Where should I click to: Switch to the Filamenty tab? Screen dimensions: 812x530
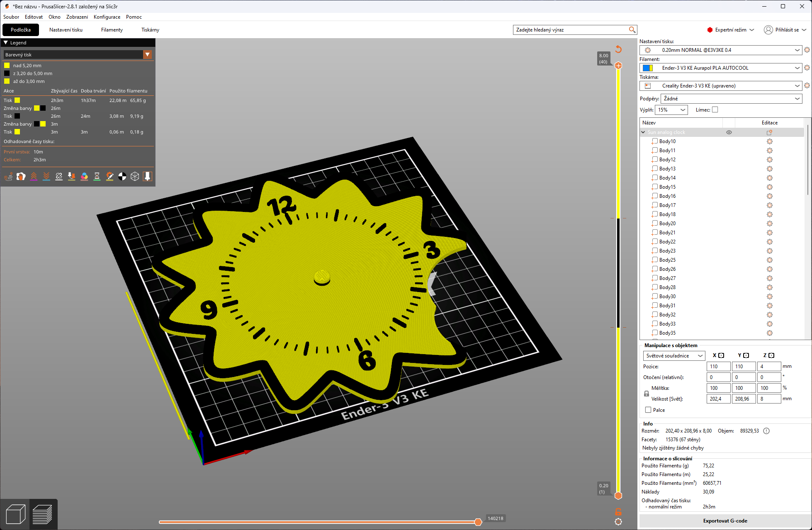pyautogui.click(x=112, y=30)
